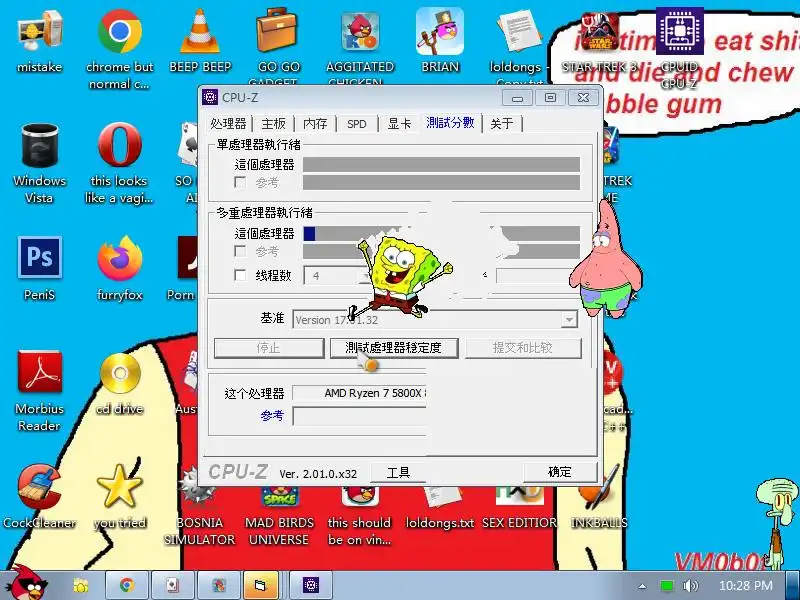Open the 参考 processor combo box
Image resolution: width=800 pixels, height=600 pixels.
tap(360, 416)
